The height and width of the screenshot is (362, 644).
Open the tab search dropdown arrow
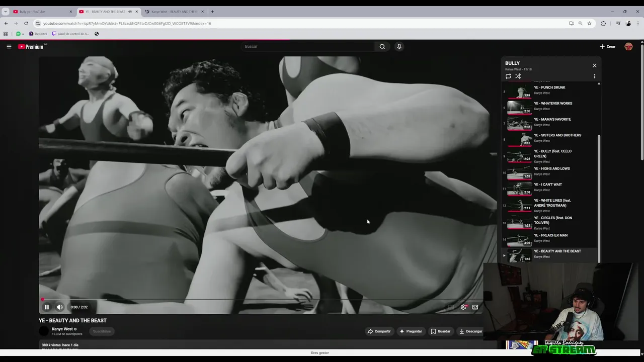(6, 12)
